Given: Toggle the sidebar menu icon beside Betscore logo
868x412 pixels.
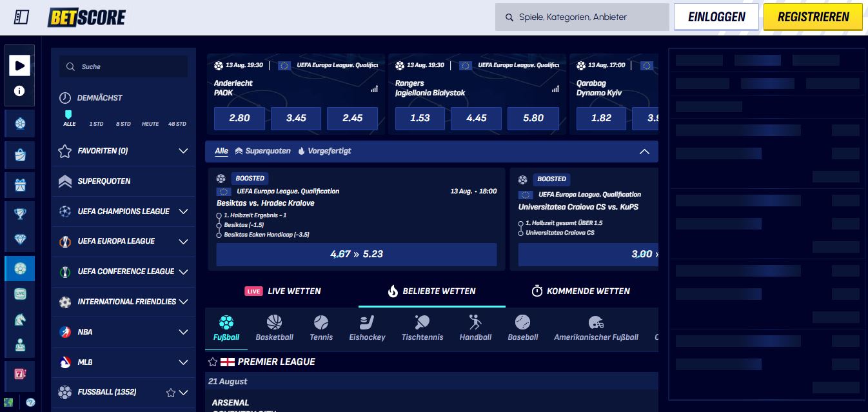Looking at the screenshot, I should click(x=21, y=17).
